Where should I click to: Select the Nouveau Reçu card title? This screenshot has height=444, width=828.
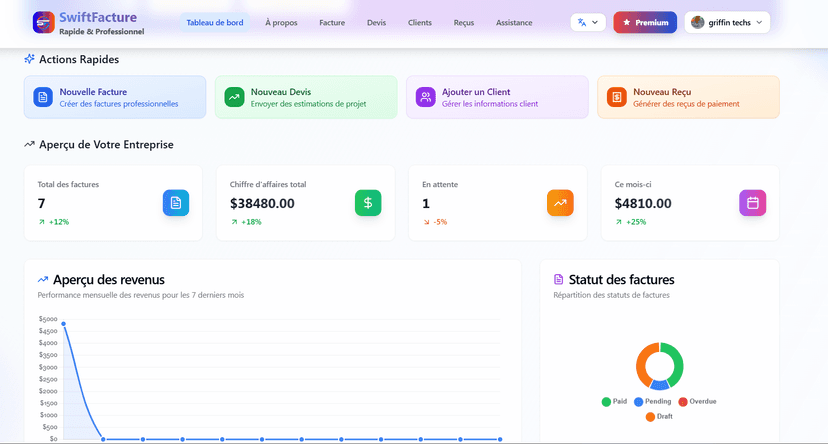(662, 92)
